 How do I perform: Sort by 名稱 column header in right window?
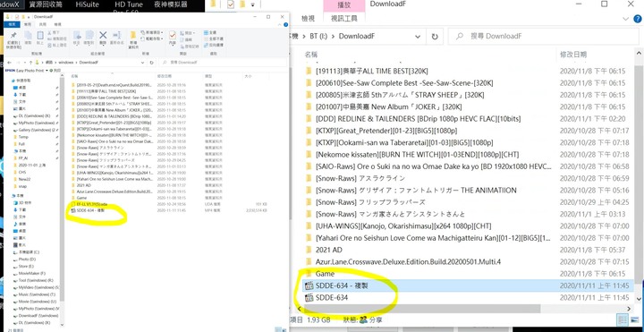click(x=311, y=55)
